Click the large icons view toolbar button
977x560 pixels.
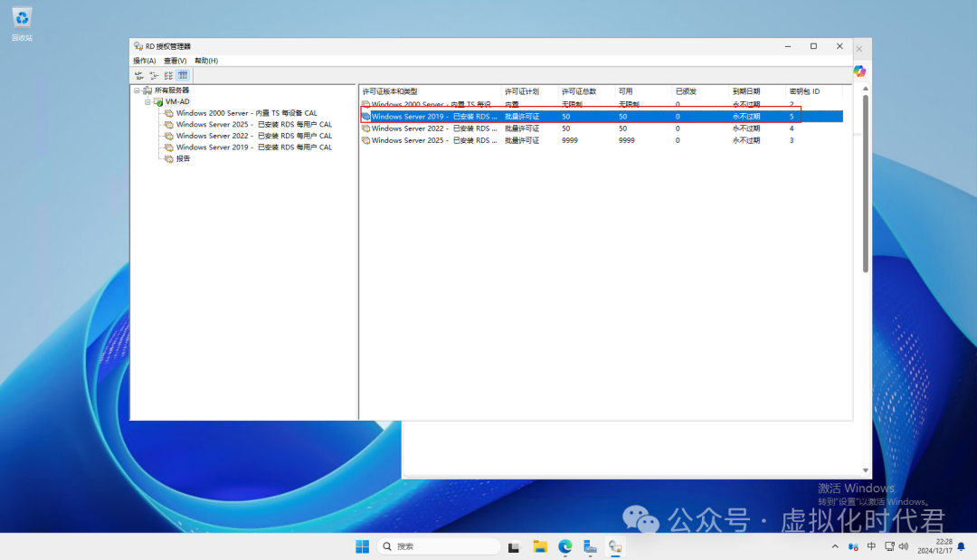(139, 75)
